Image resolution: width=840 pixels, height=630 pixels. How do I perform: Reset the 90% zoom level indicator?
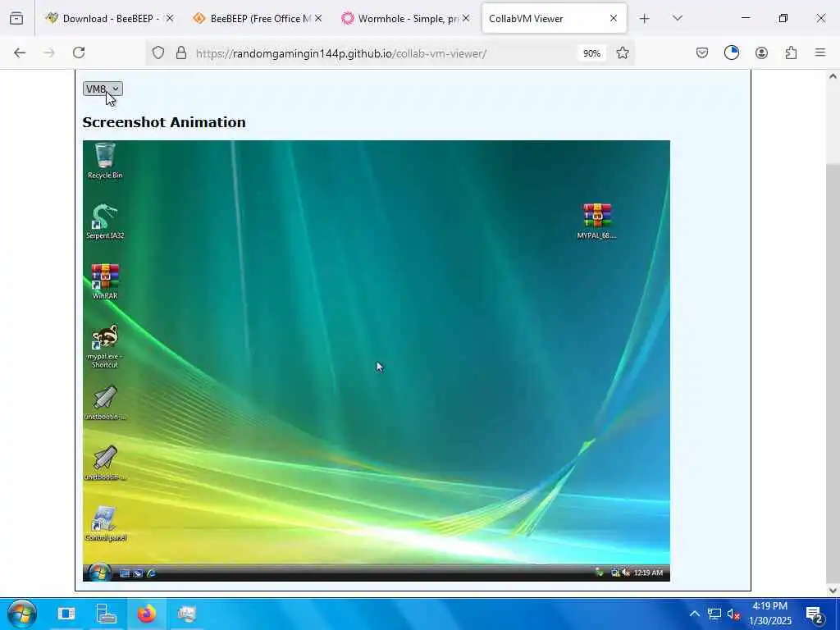coord(591,53)
